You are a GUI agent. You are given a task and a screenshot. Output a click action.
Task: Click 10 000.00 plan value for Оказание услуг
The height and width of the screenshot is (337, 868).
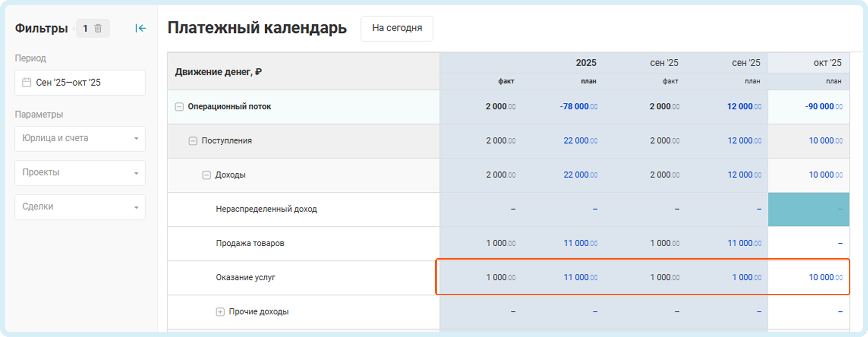click(x=825, y=277)
